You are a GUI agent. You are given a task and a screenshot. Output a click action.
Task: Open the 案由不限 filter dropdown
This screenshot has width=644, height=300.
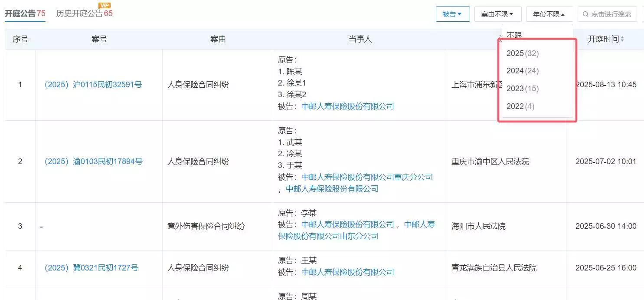coord(497,13)
